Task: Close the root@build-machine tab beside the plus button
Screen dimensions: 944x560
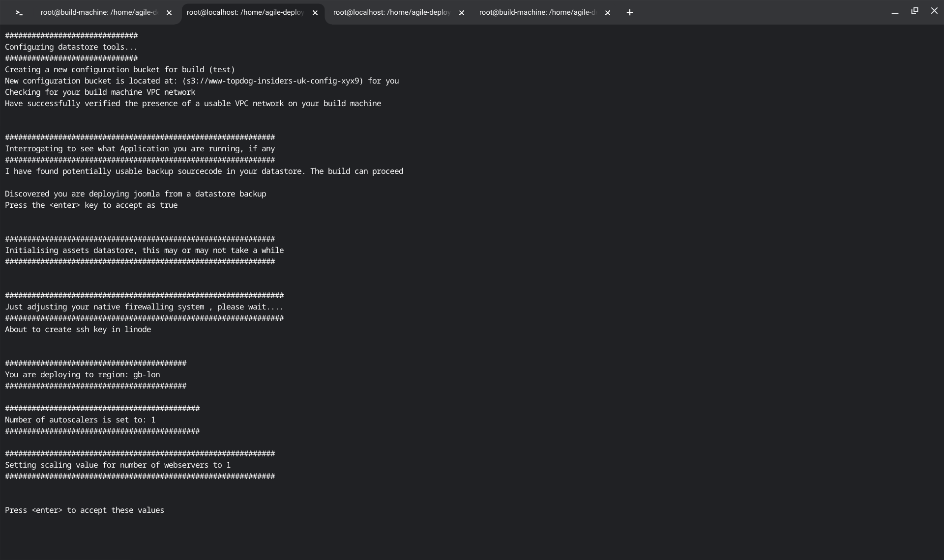Action: pyautogui.click(x=608, y=13)
